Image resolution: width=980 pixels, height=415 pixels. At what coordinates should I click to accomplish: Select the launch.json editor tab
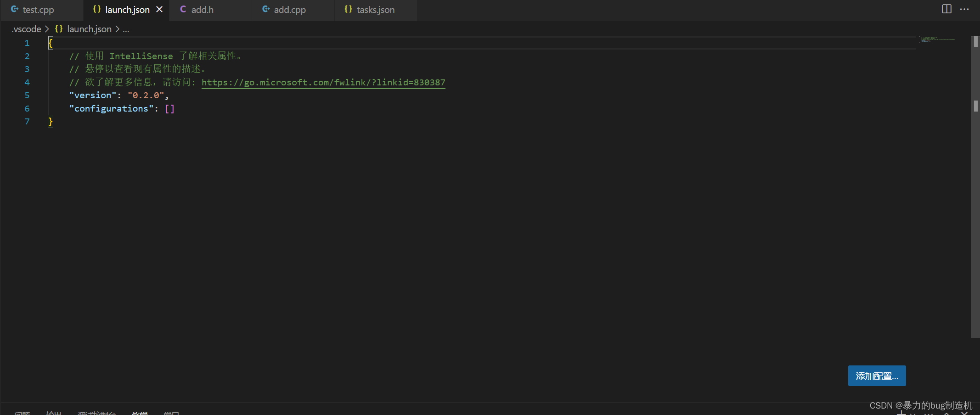point(127,10)
